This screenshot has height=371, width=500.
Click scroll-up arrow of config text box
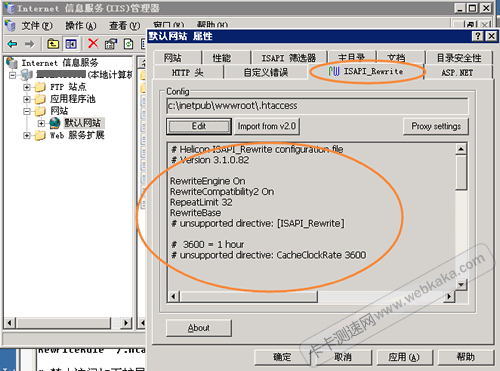tap(461, 149)
